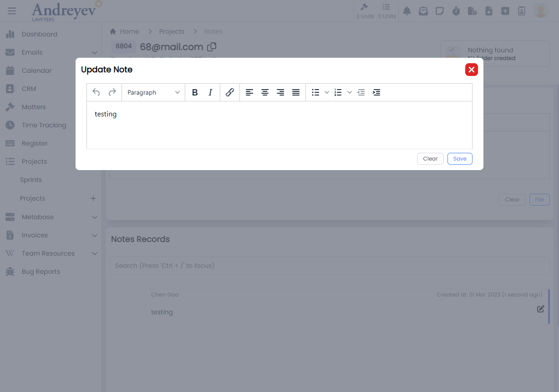This screenshot has width=559, height=392.
Task: Click the undo arrow in editor toolbar
Action: [96, 92]
